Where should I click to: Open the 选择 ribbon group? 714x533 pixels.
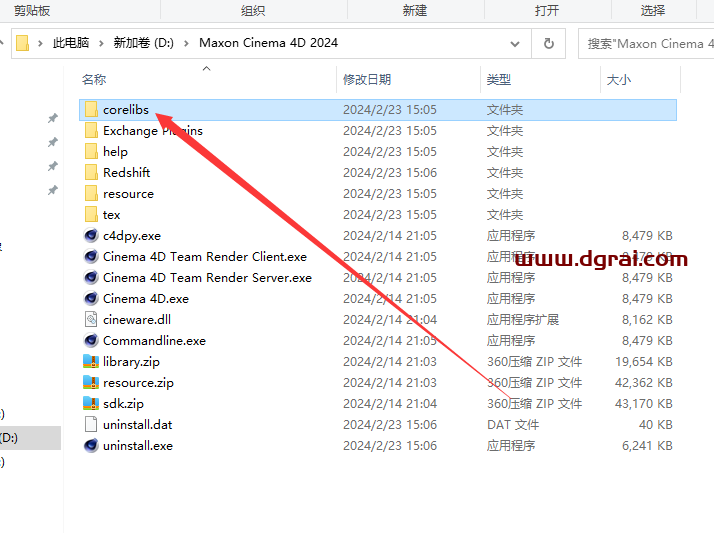click(x=653, y=10)
